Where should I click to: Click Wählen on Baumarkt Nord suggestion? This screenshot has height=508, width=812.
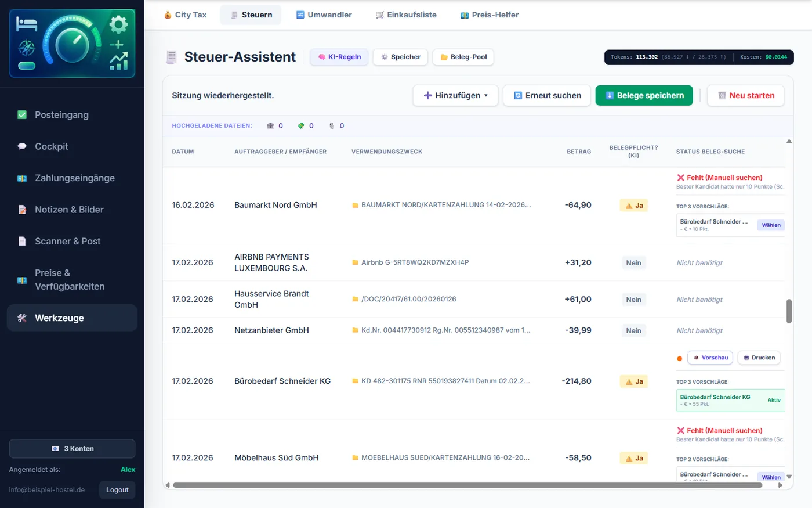coord(771,225)
